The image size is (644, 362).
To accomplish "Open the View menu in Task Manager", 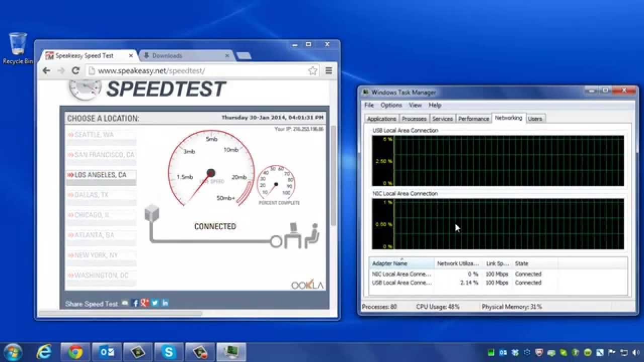I will (415, 105).
